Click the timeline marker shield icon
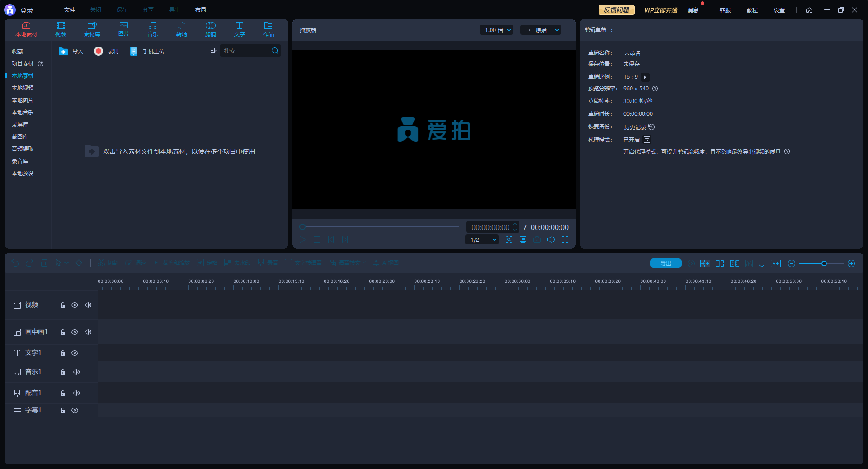Screen dimensions: 868x469 click(x=762, y=263)
